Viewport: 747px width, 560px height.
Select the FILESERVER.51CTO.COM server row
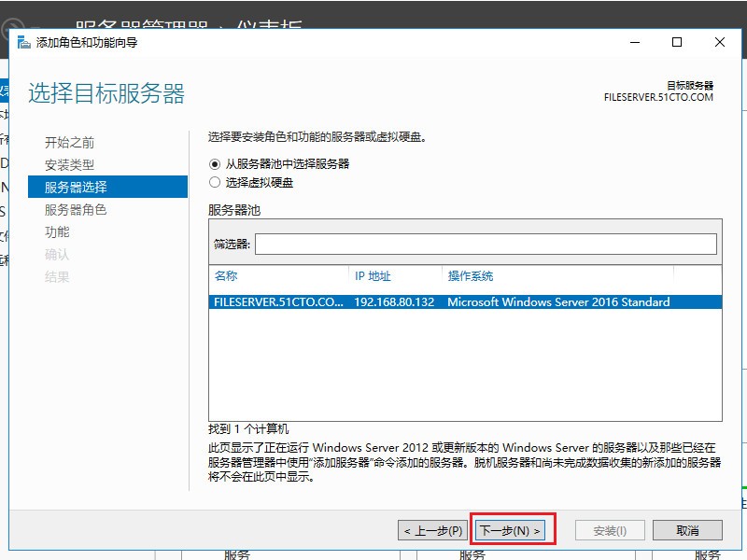tap(373, 301)
